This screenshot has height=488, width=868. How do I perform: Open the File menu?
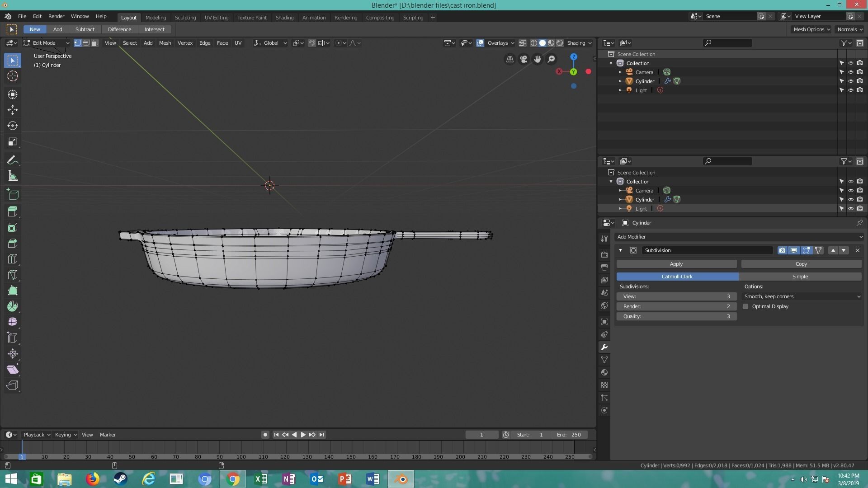pyautogui.click(x=22, y=16)
